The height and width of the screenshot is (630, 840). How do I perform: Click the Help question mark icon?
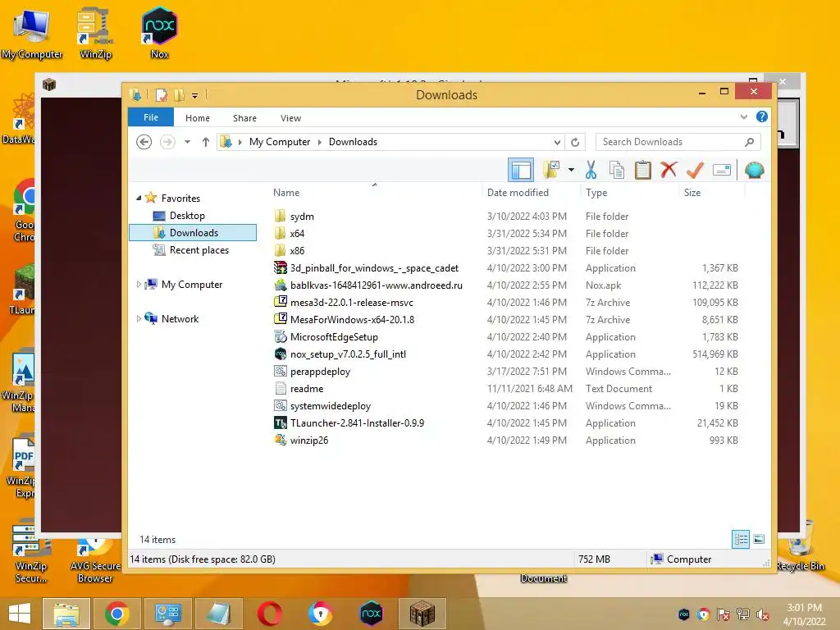coord(762,116)
